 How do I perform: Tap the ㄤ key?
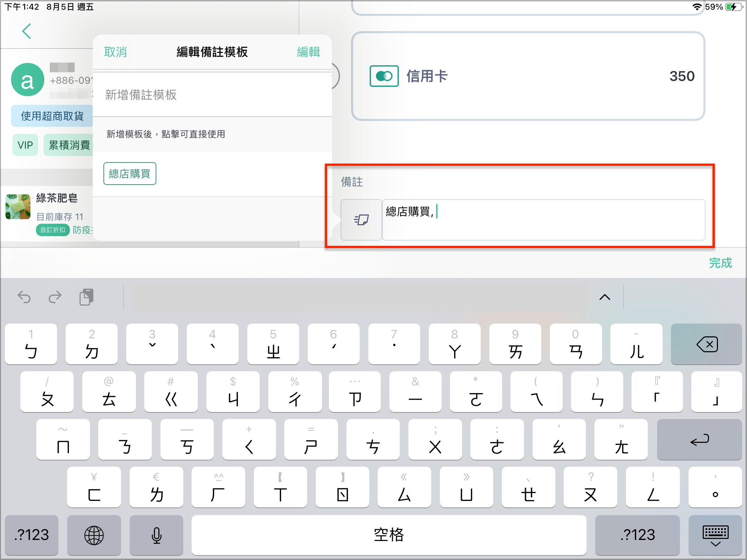(621, 439)
